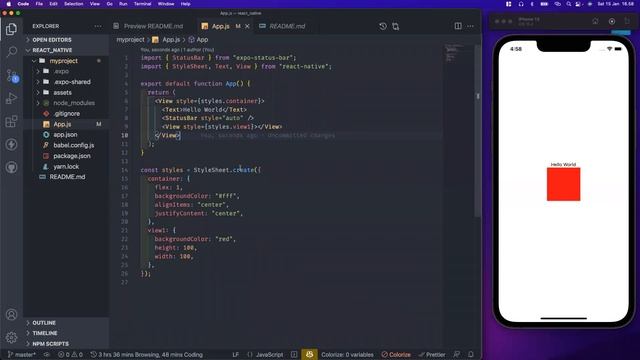Click screenshot button in Simulator toolbar
This screenshot has width=640, height=360.
611,21
